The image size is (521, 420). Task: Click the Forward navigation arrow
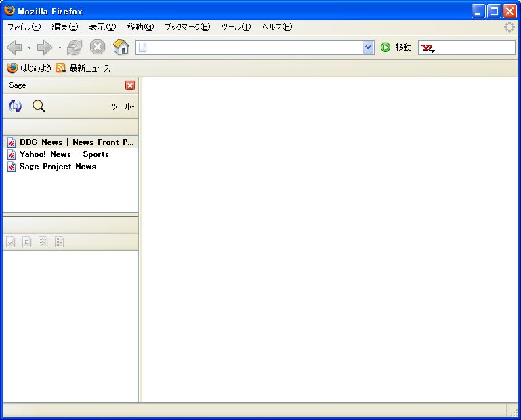(45, 47)
